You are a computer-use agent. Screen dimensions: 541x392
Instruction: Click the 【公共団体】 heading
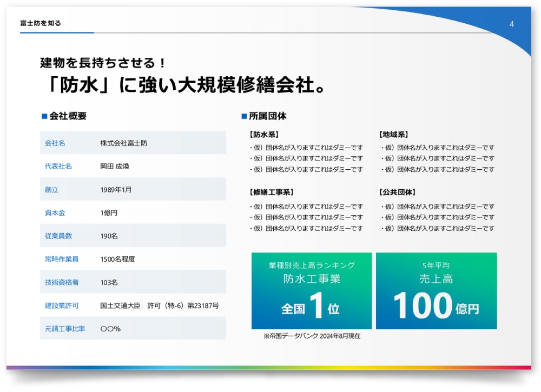tap(398, 192)
